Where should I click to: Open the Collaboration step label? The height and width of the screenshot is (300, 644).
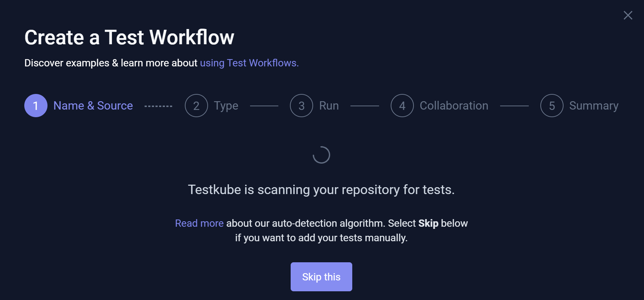[454, 106]
